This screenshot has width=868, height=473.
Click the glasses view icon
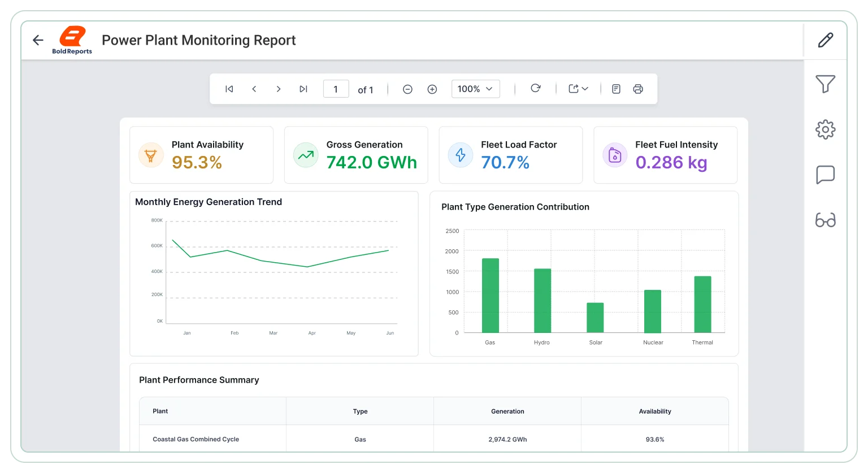[x=826, y=220]
